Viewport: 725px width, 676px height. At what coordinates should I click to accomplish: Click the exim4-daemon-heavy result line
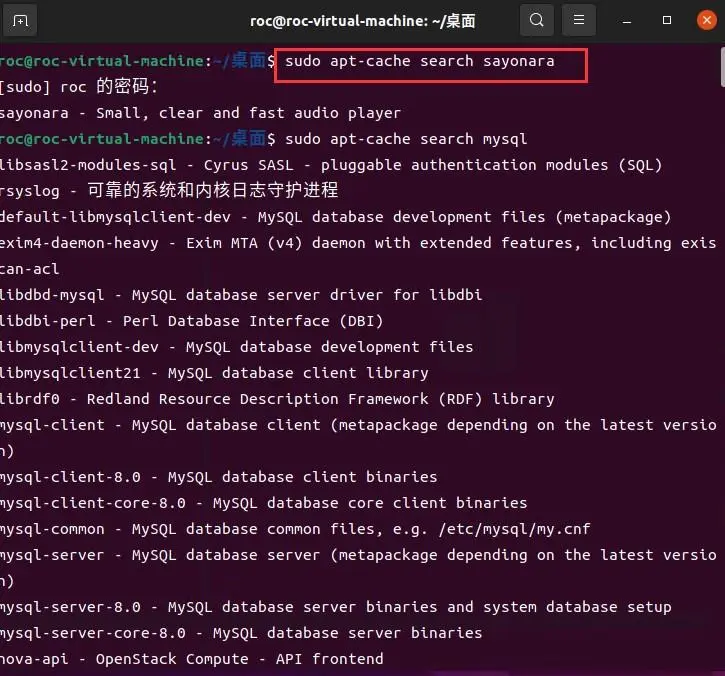357,243
